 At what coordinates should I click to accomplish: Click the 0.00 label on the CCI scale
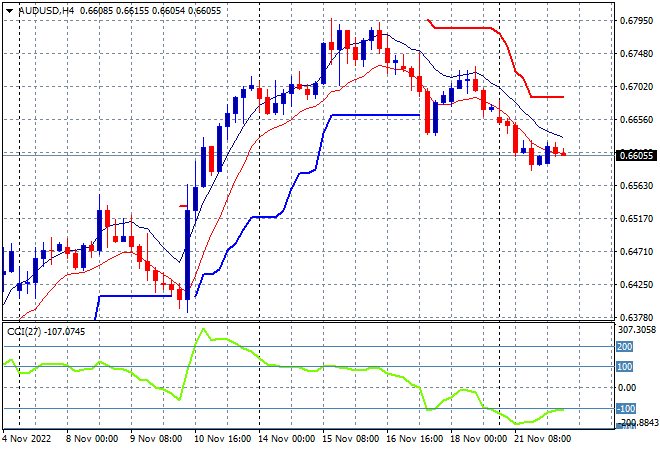click(x=627, y=388)
